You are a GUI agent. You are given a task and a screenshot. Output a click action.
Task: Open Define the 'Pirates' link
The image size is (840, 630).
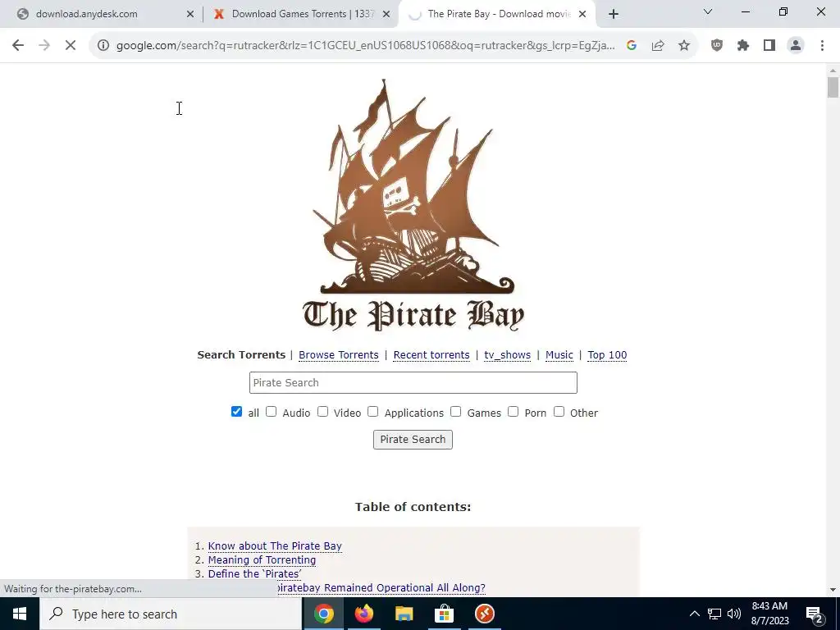coord(254,573)
